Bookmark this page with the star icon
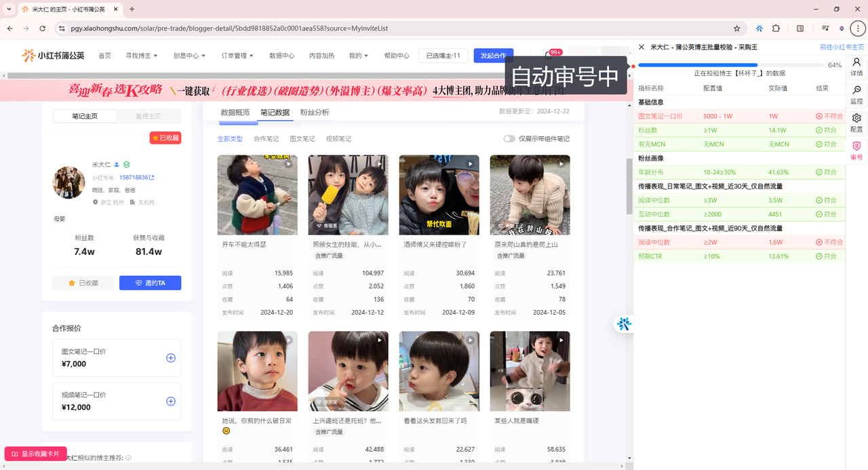This screenshot has height=470, width=868. pos(736,28)
